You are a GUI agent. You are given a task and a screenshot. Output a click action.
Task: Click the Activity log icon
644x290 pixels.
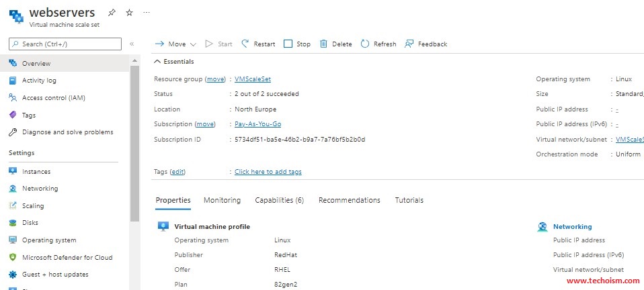click(x=13, y=81)
